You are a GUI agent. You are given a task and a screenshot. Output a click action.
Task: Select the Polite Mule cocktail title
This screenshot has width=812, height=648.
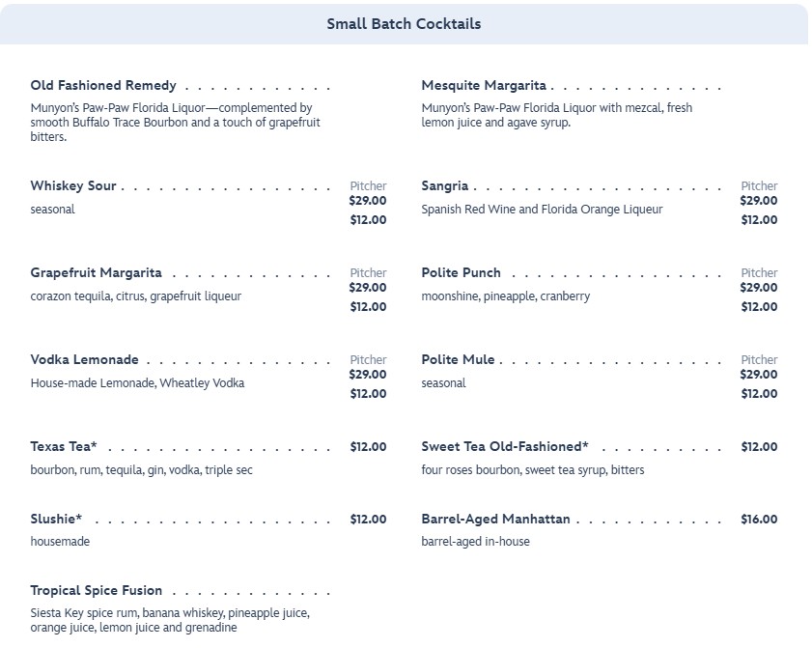(x=458, y=360)
